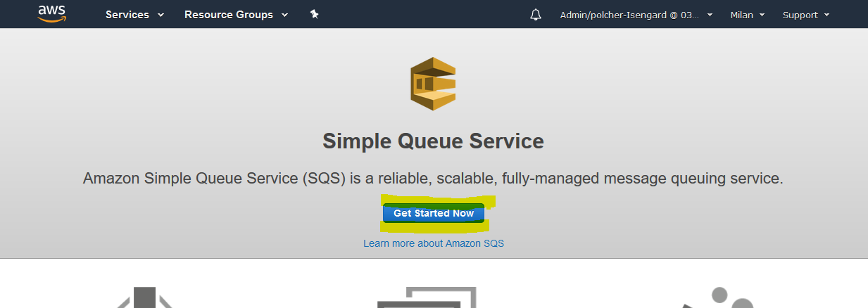Click the AWS logo
This screenshot has height=308, width=868.
click(52, 14)
